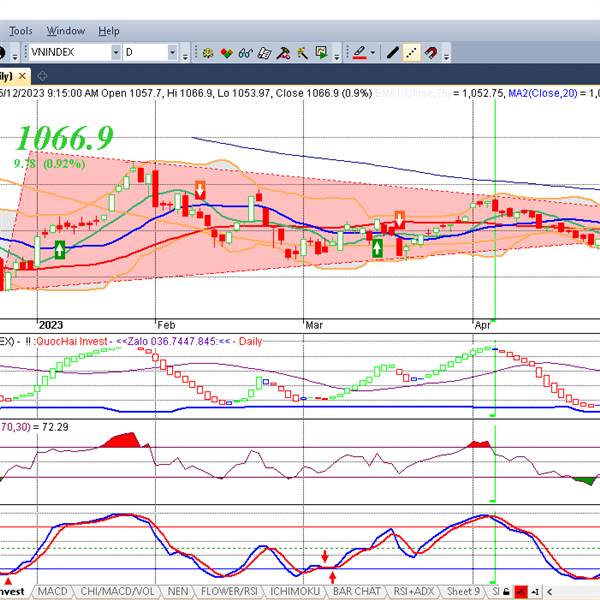Click the orange sell arrow marker in February
The height and width of the screenshot is (600, 600).
(200, 190)
